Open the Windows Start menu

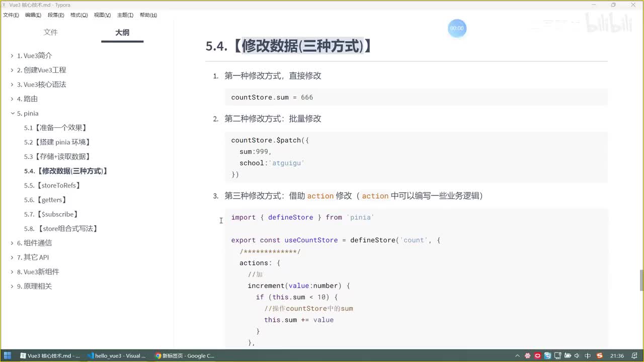pyautogui.click(x=8, y=355)
